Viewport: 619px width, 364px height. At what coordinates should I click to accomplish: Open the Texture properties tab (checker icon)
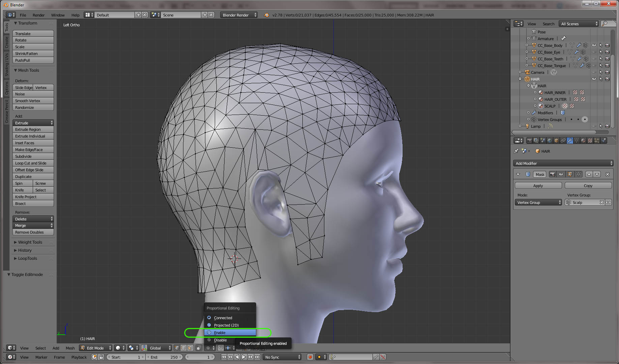[590, 141]
